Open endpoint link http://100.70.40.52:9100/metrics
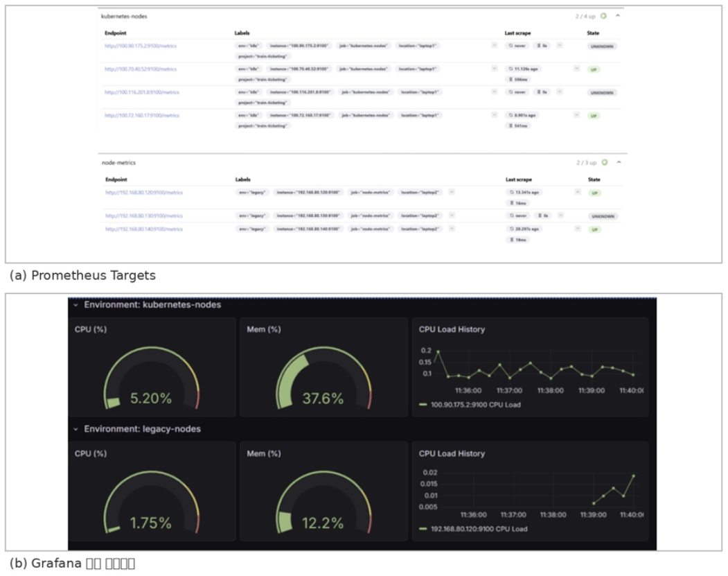The height and width of the screenshot is (576, 728). pyautogui.click(x=141, y=69)
